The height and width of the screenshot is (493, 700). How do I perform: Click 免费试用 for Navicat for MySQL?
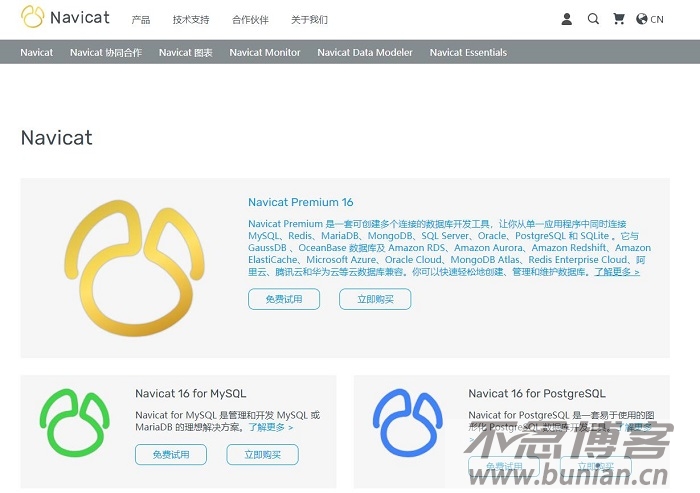click(x=171, y=455)
